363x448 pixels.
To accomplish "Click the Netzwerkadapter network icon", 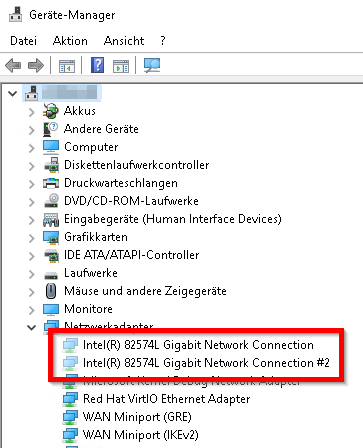I will coord(51,325).
